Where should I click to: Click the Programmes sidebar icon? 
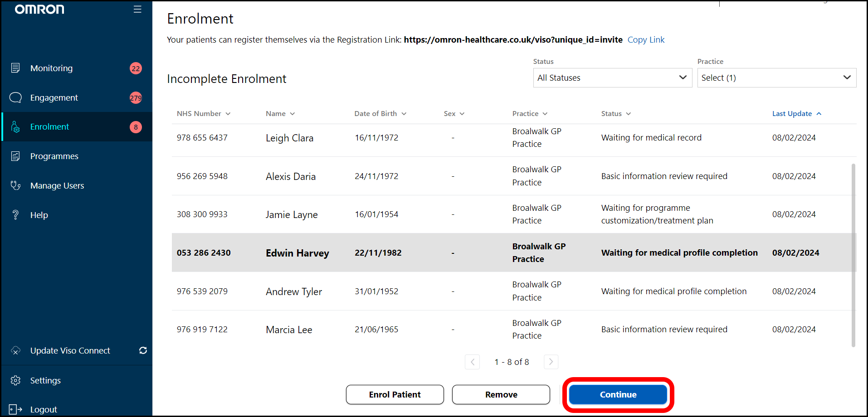coord(15,156)
